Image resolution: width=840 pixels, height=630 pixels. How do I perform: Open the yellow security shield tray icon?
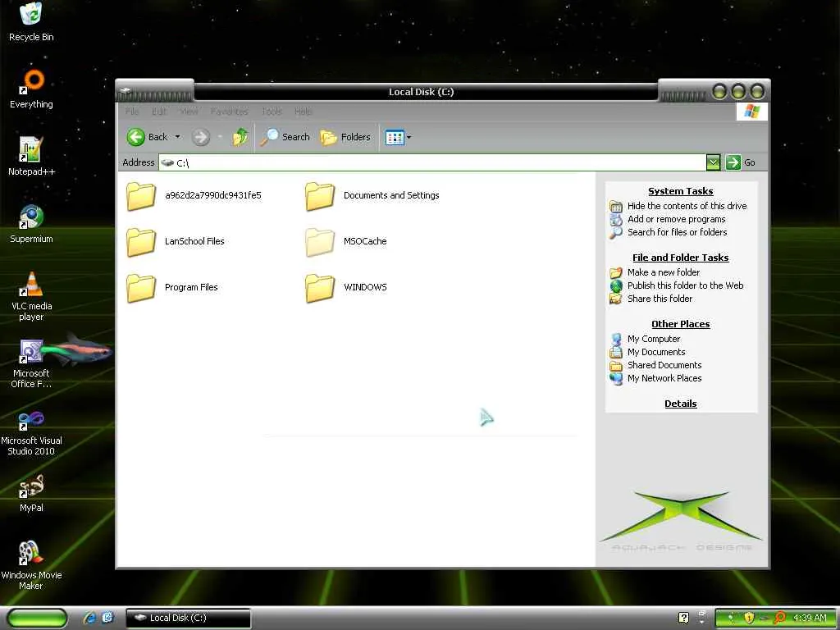(748, 618)
